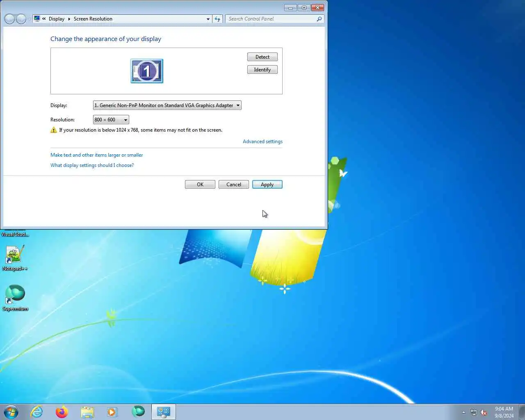This screenshot has height=420, width=525.
Task: Select the Supermium desktop shortcut
Action: click(15, 298)
